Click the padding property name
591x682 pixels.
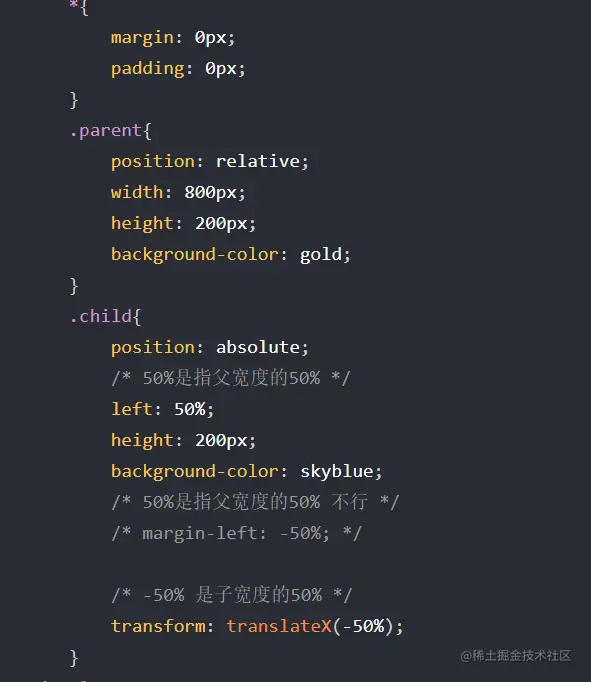tap(147, 69)
